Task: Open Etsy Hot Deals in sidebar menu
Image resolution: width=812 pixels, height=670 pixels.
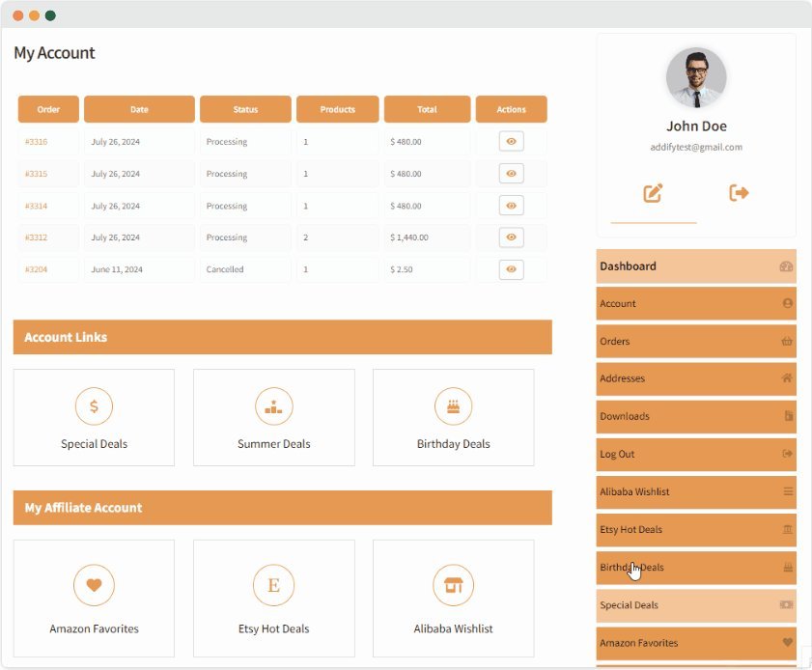Action: click(696, 530)
